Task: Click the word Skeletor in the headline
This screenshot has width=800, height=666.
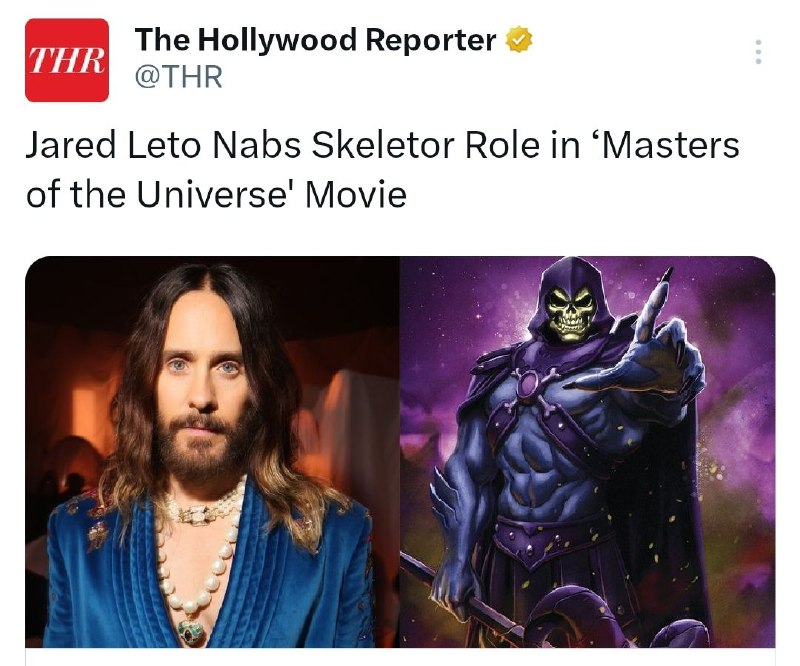Action: 383,145
